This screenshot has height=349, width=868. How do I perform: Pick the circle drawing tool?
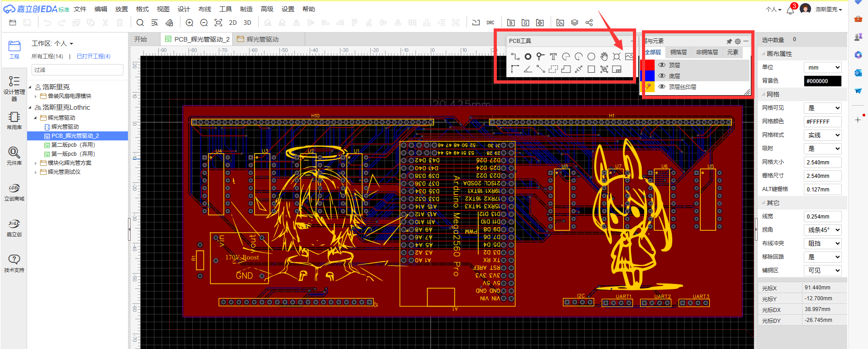591,56
